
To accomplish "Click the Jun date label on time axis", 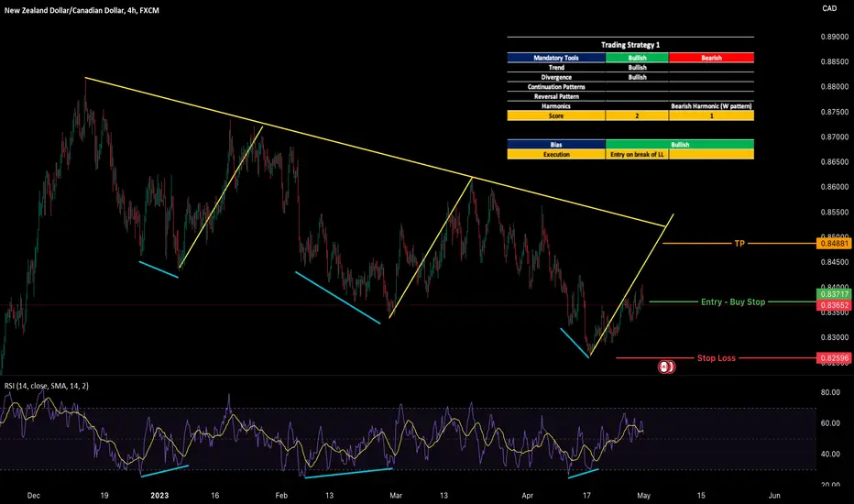I will coord(774,495).
